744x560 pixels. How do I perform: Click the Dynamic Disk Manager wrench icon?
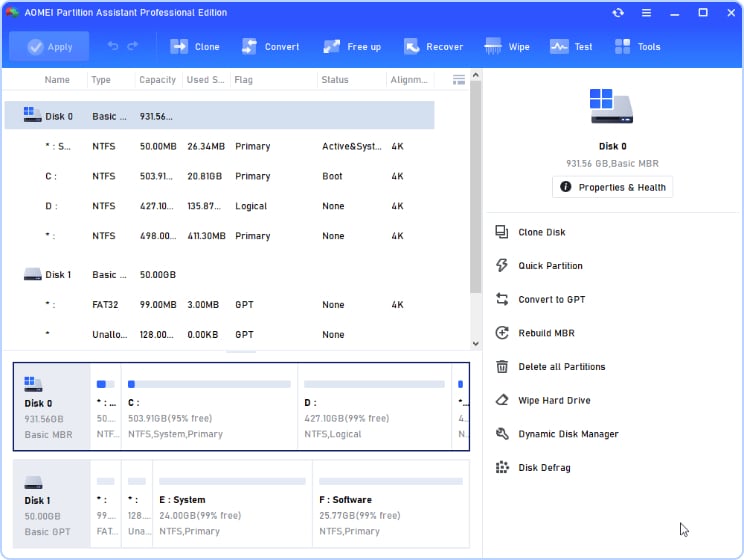tap(502, 434)
